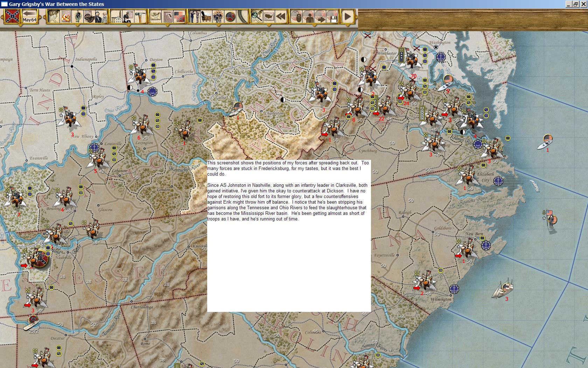The image size is (588, 368).
Task: Click the hammer construction icon
Action: click(140, 16)
